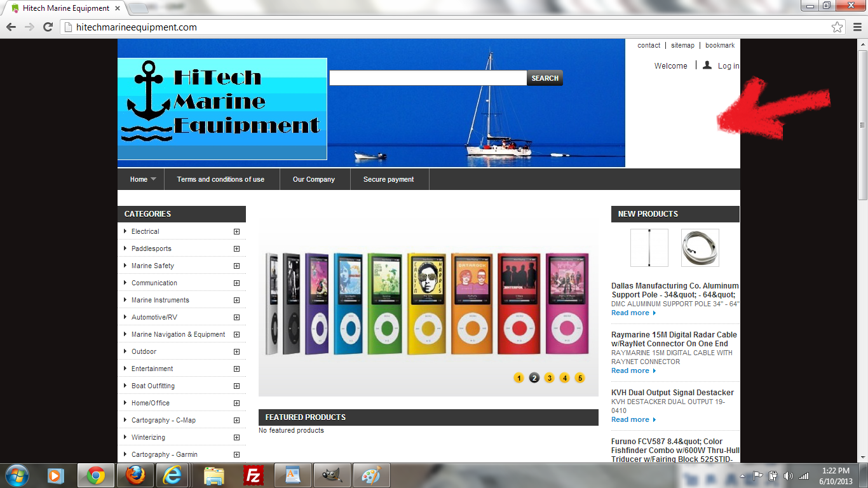
Task: Expand the Paddlesports category
Action: click(236, 248)
